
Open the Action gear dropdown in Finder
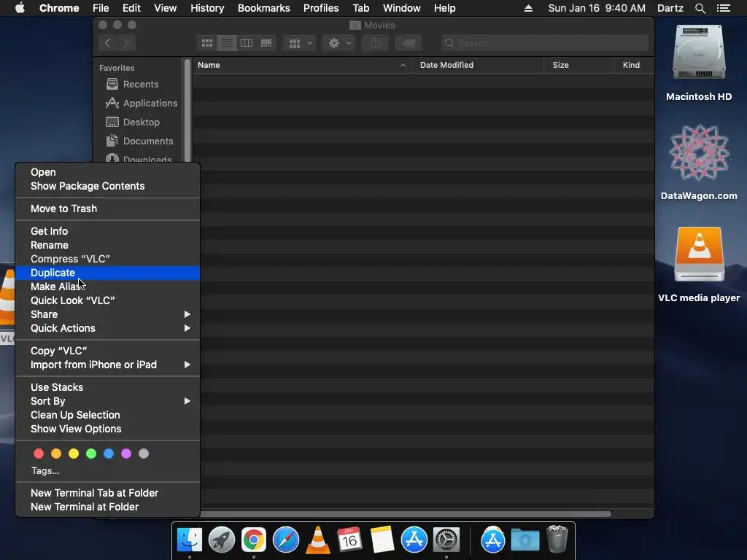click(338, 43)
